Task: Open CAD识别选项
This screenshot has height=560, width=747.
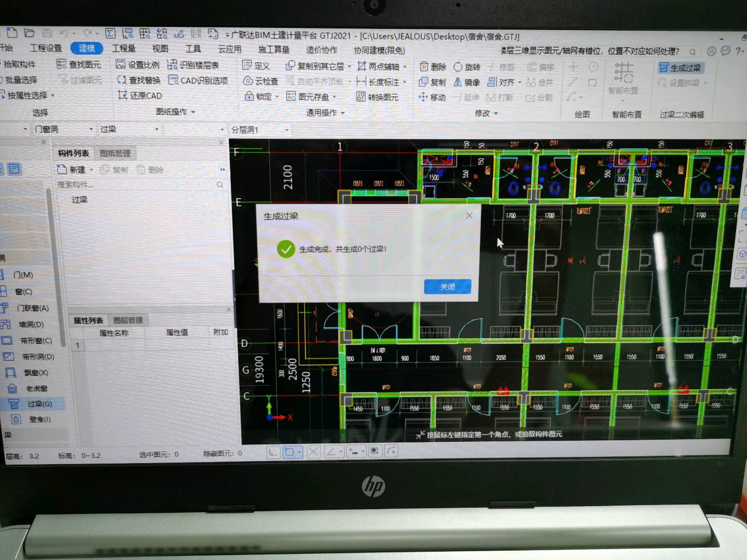Action: 198,80
